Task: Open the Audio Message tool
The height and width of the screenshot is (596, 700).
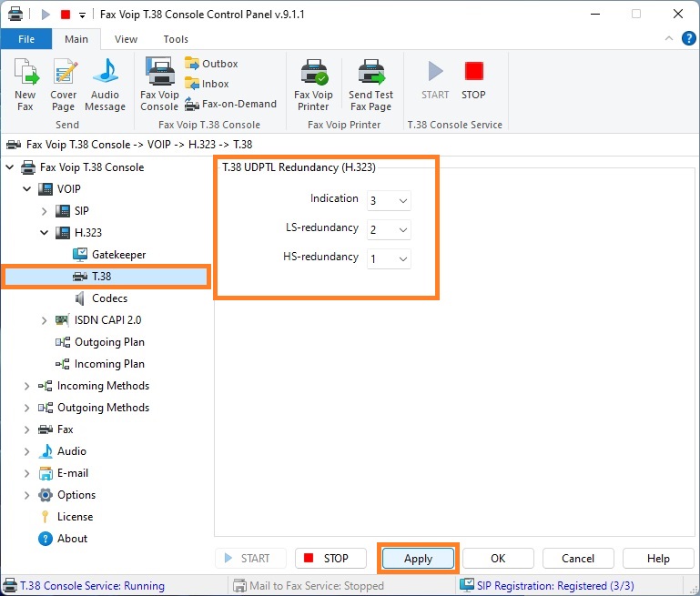Action: tap(105, 85)
